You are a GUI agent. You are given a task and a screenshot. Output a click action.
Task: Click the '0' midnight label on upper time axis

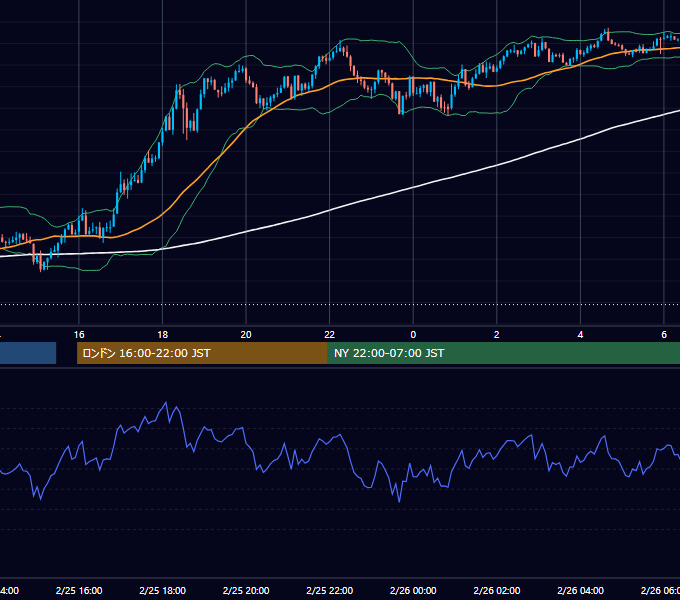[413, 335]
